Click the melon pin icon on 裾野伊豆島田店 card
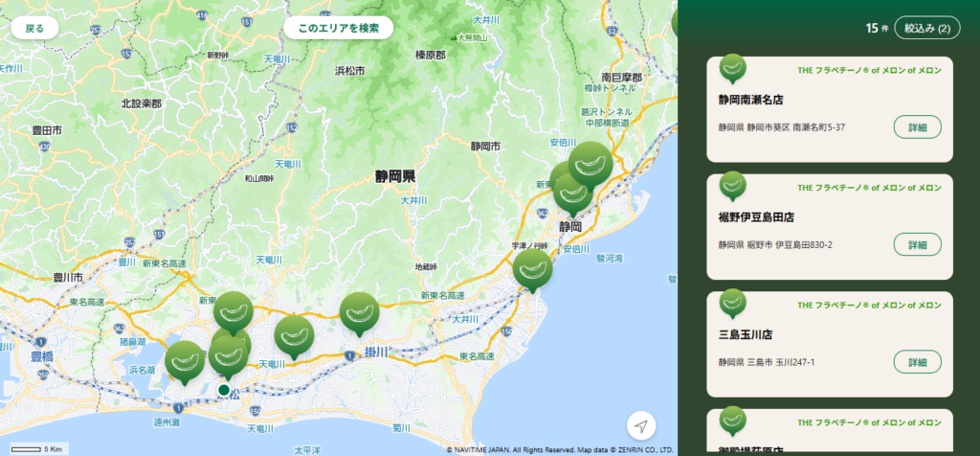Viewport: 980px width, 456px height. (732, 186)
